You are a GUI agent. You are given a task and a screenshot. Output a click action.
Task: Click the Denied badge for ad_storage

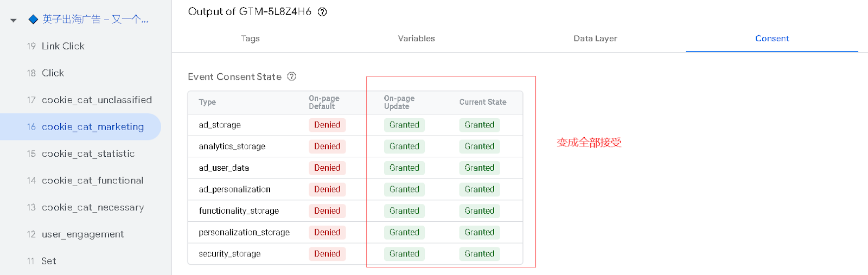pyautogui.click(x=327, y=125)
